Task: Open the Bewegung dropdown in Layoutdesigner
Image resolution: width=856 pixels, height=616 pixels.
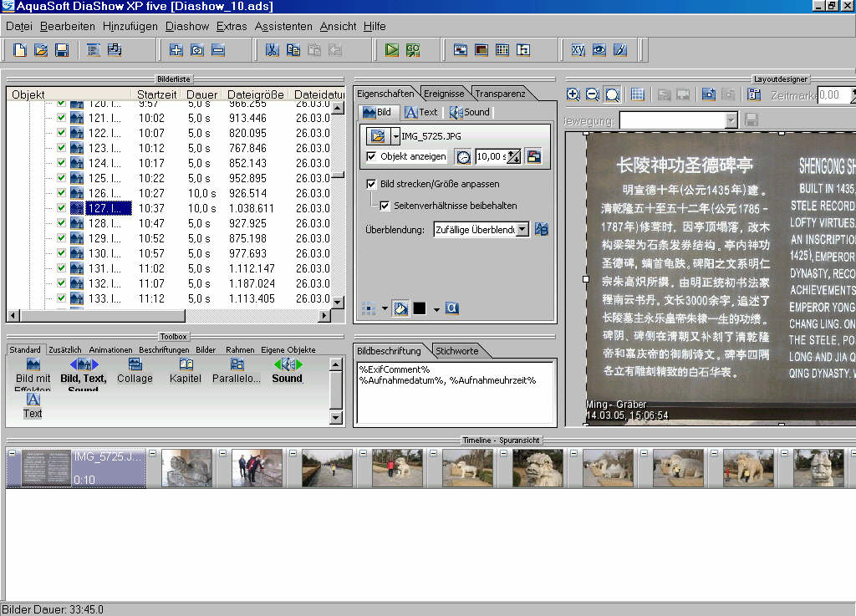Action: 731,121
